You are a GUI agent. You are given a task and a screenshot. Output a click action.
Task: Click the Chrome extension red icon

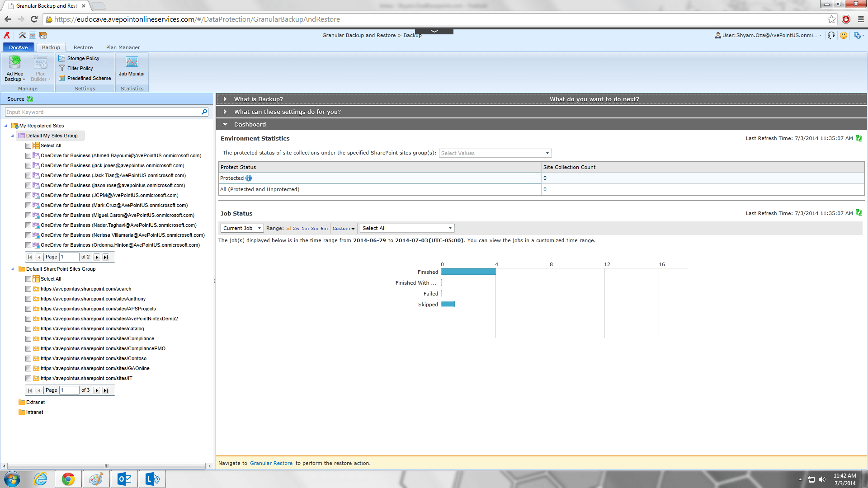pyautogui.click(x=846, y=19)
